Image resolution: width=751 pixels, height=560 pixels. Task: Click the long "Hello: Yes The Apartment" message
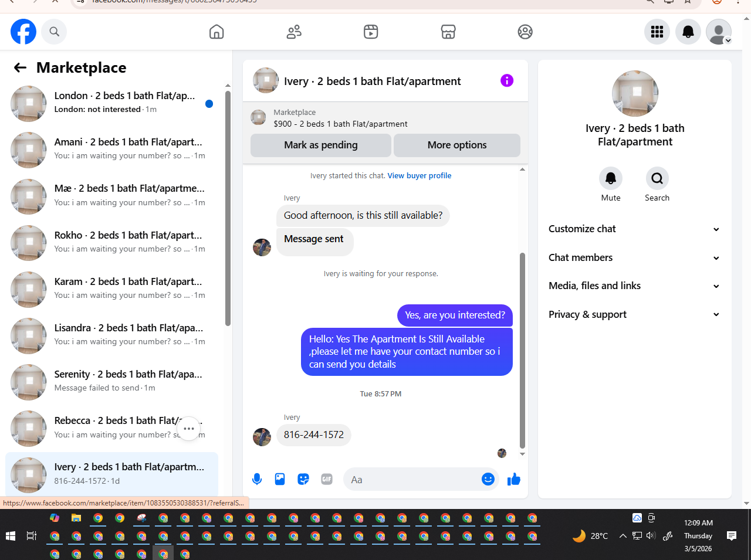click(407, 352)
